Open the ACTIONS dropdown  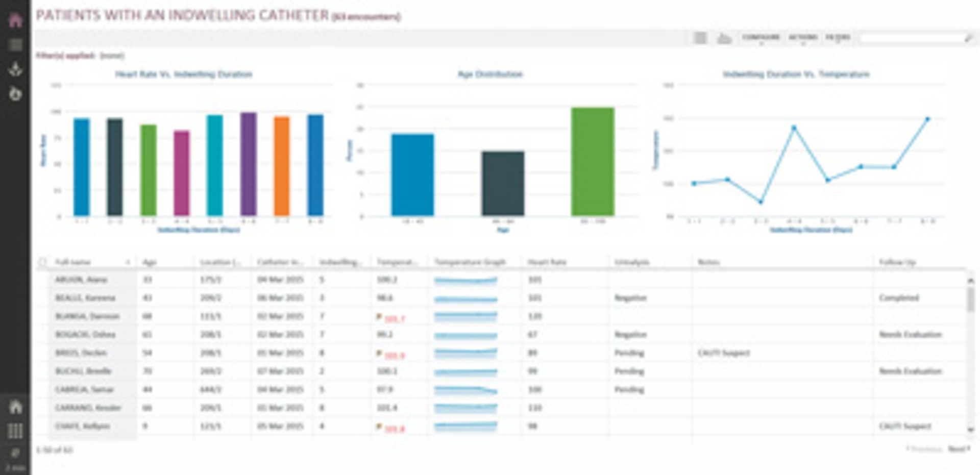point(803,37)
